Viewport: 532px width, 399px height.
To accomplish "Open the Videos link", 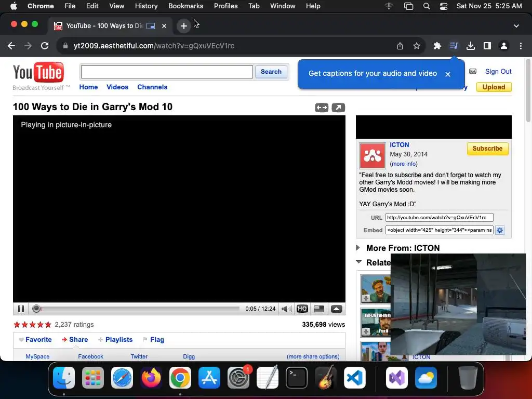I will click(117, 87).
